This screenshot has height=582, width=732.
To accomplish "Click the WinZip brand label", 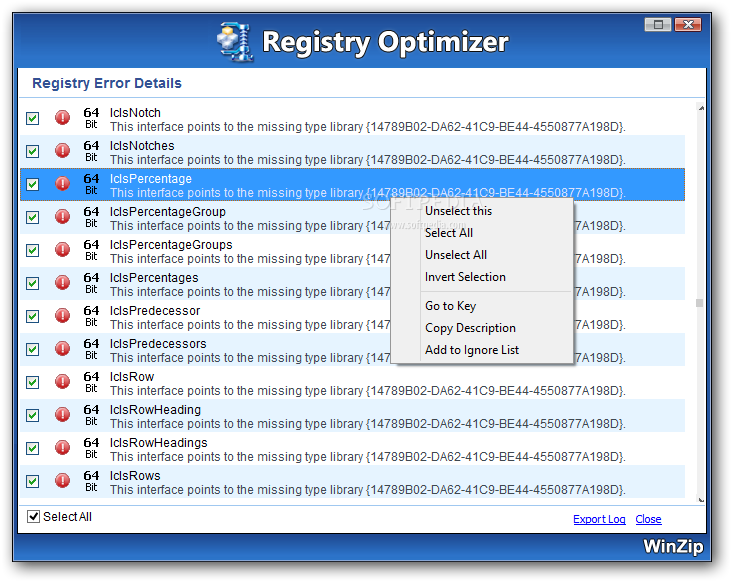I will (x=673, y=546).
